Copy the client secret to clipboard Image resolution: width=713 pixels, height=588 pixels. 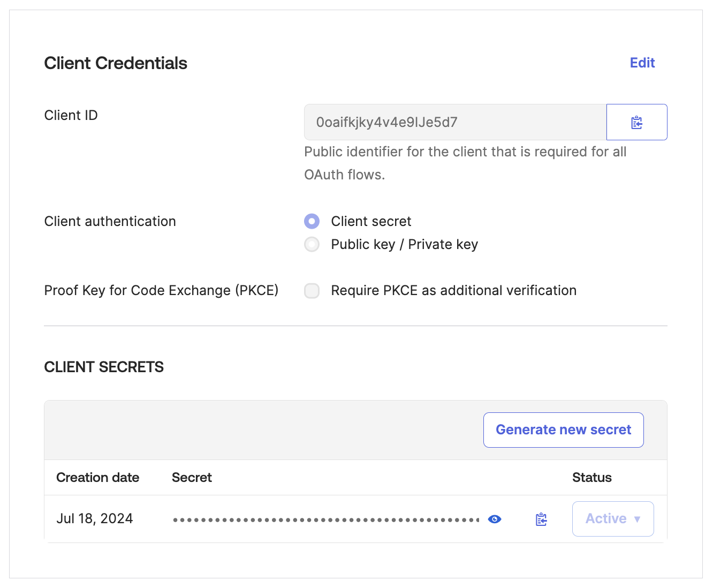coord(541,518)
